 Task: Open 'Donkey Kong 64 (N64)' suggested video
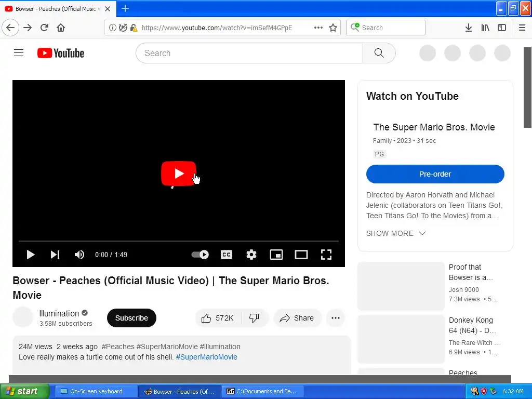[x=472, y=325]
